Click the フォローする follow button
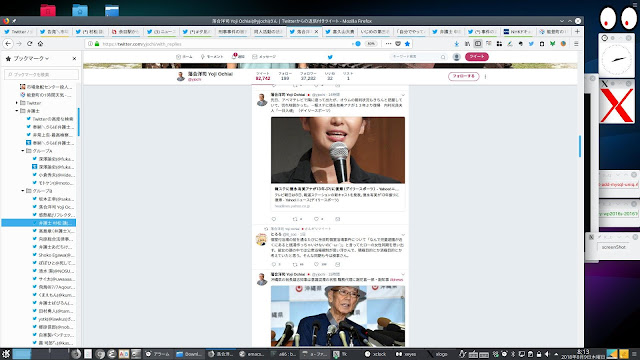This screenshot has width=640, height=360. [464, 76]
